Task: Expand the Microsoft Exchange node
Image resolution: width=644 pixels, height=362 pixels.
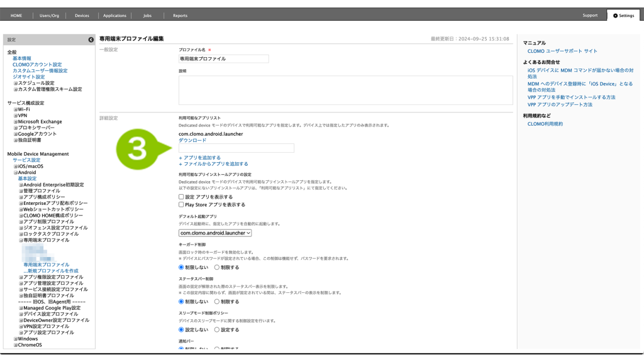Action: pos(16,122)
